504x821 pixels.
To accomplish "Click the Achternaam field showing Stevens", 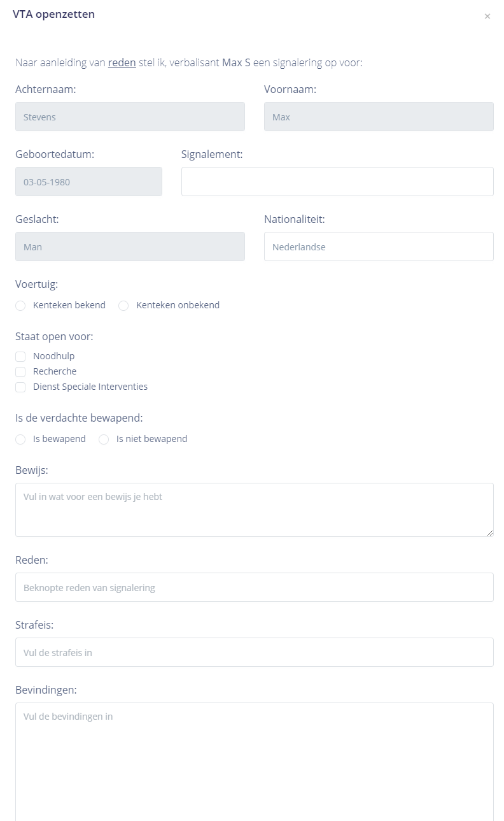I will pos(130,117).
